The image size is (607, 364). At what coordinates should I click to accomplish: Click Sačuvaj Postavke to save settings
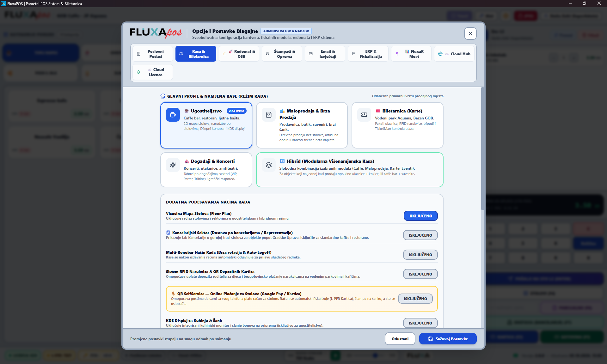(448, 339)
